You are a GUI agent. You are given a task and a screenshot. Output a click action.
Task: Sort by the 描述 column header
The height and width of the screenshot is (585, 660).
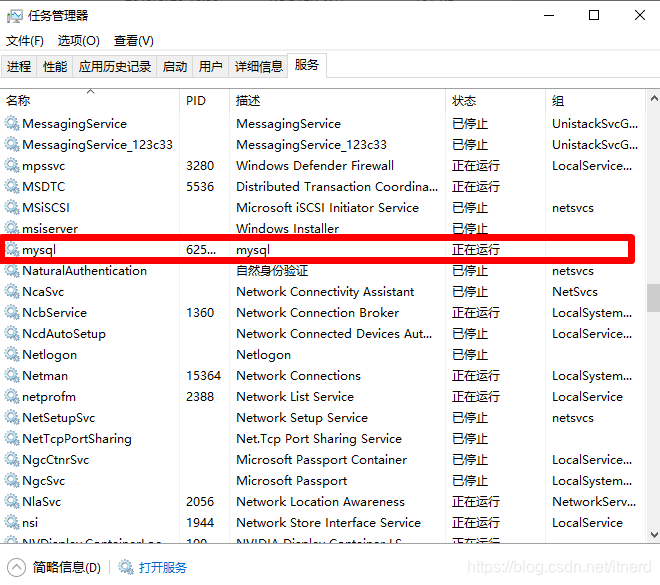coord(338,101)
